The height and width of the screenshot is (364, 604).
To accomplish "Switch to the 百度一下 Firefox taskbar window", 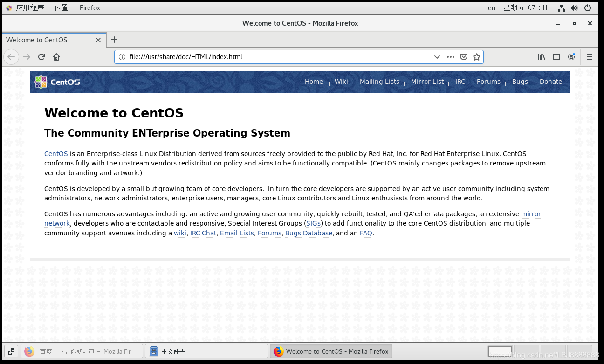I will pyautogui.click(x=82, y=351).
